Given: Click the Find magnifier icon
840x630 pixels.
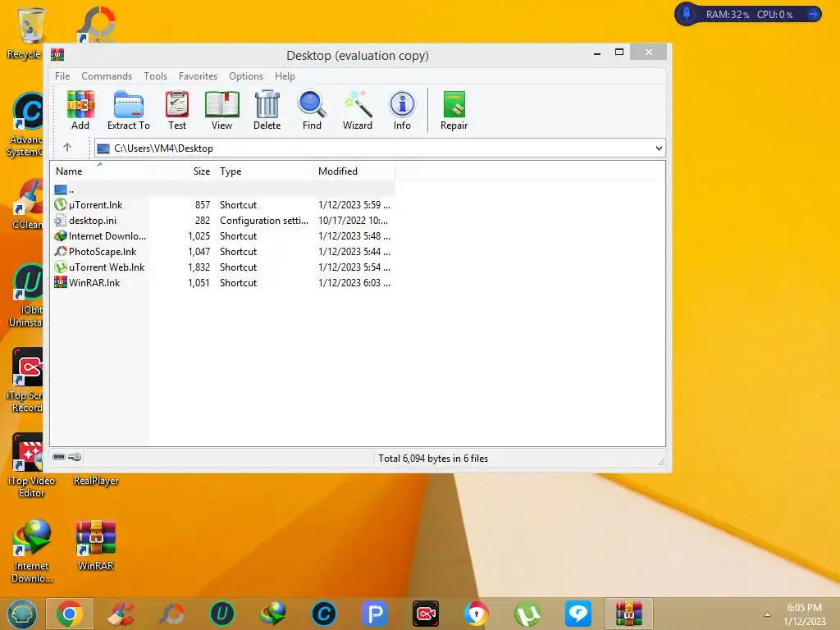Looking at the screenshot, I should pos(312,110).
